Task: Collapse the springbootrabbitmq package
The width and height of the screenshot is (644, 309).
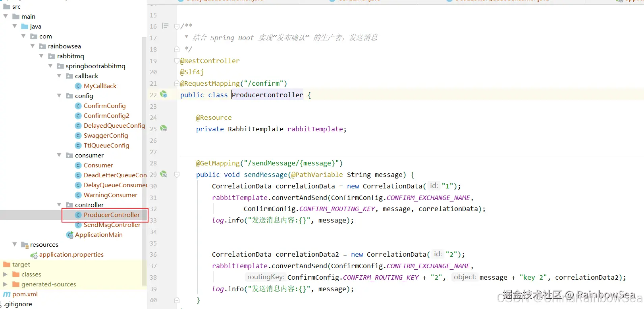Action: pyautogui.click(x=50, y=66)
